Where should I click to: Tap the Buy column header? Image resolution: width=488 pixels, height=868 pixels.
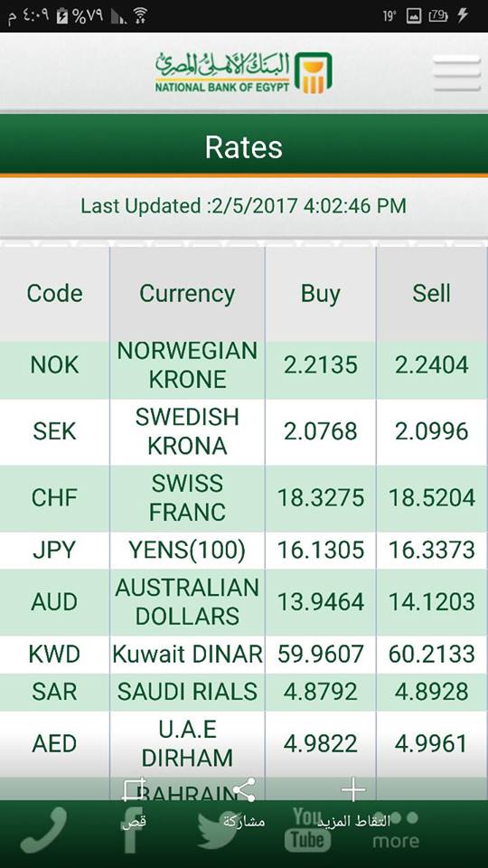tap(320, 293)
